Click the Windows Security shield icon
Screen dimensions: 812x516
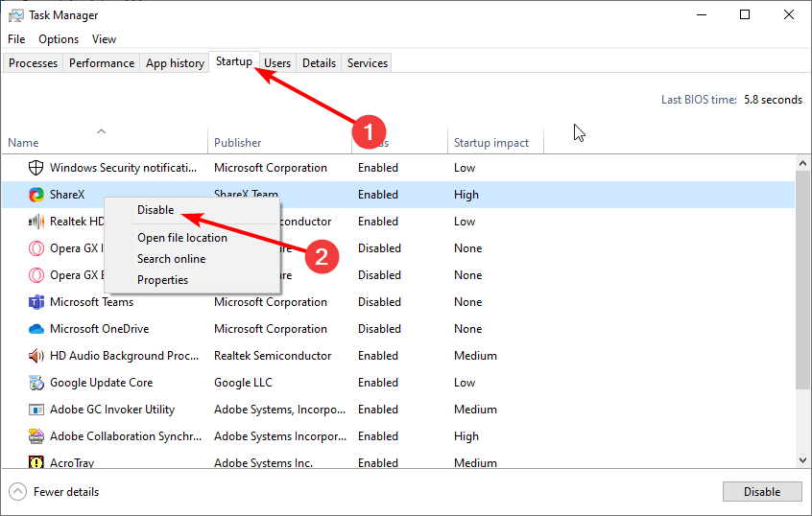[x=36, y=168]
